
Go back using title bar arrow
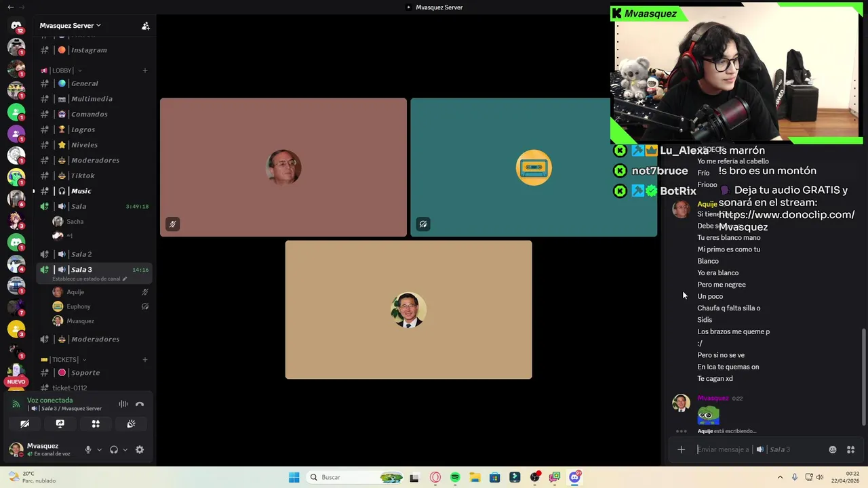coord(10,7)
